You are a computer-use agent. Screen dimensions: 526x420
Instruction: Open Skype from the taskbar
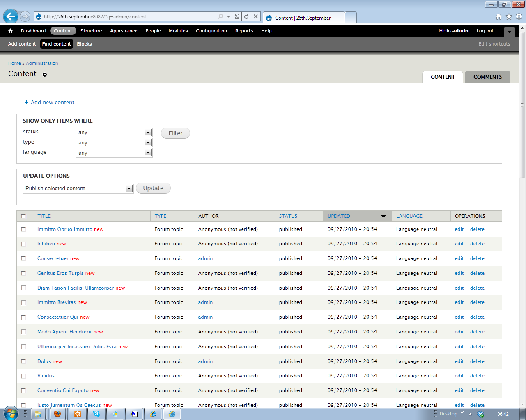(96, 414)
